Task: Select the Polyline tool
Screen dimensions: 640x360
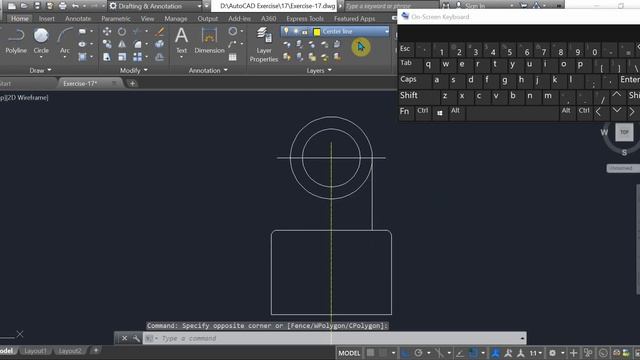Action: click(x=16, y=41)
